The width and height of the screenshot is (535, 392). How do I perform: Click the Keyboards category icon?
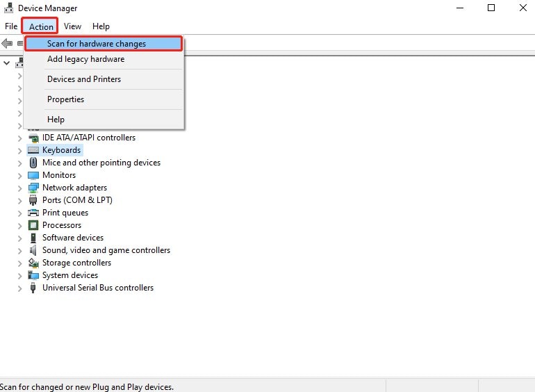tap(33, 150)
